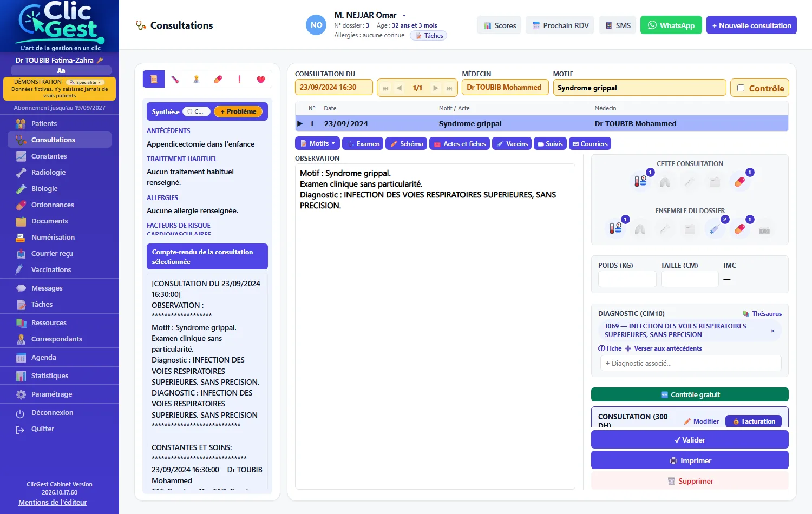Open the camera icon under Ensemble du dossier

pyautogui.click(x=764, y=230)
